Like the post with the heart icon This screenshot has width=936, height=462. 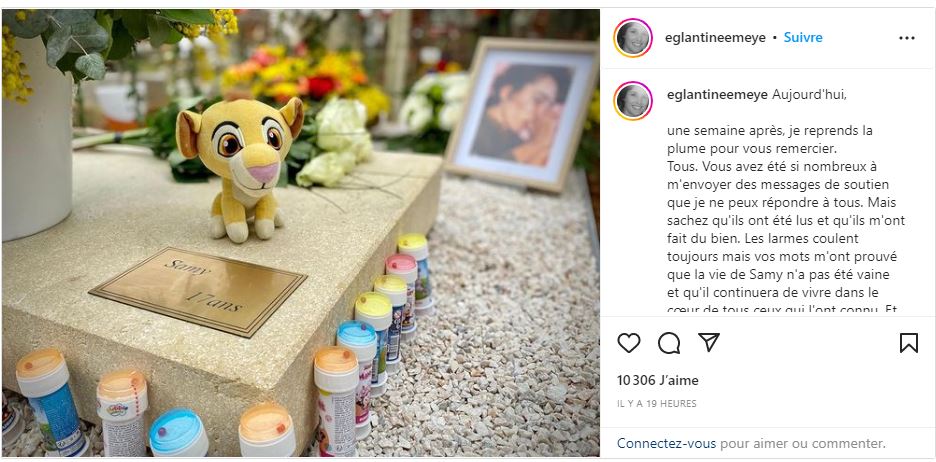pos(629,343)
